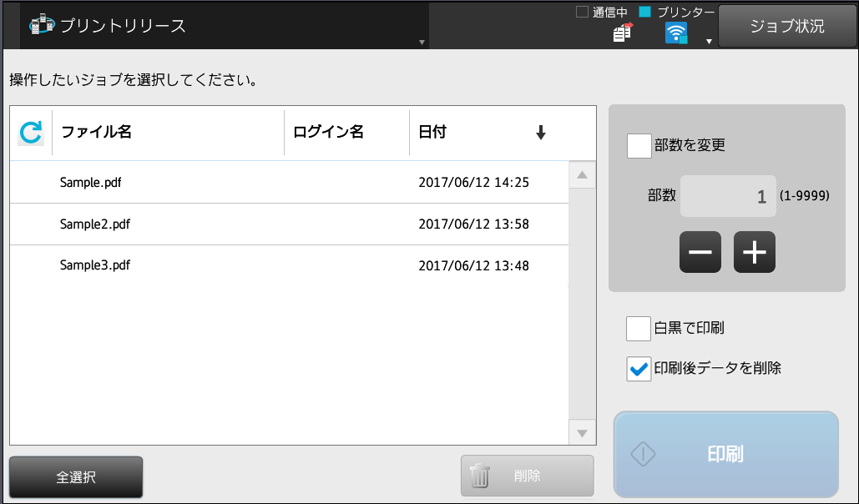Click the list scroll down arrow
Screen dimensions: 859x504
[x=583, y=433]
